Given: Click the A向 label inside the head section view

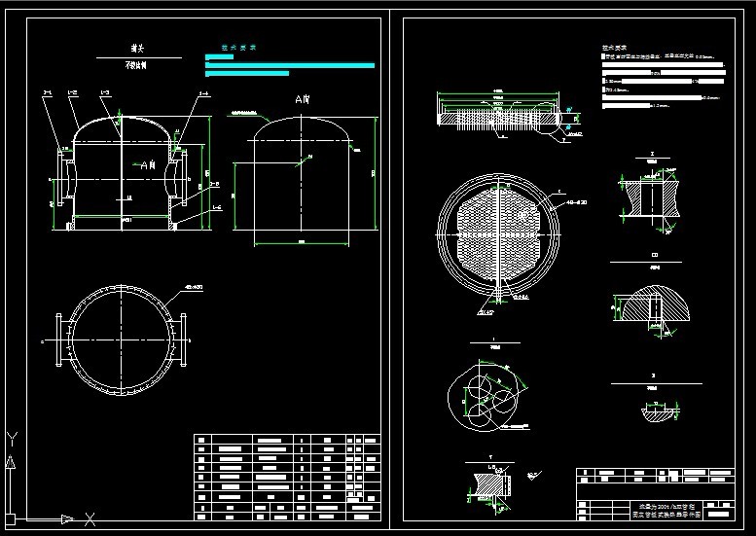Looking at the screenshot, I should (x=148, y=165).
